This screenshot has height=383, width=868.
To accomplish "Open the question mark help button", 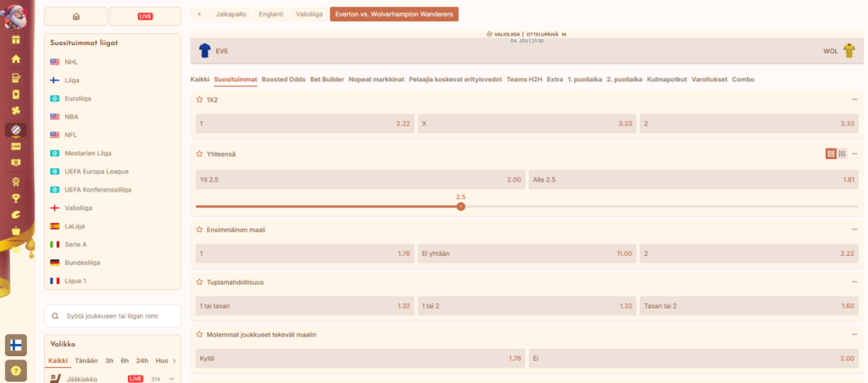I will point(16,371).
